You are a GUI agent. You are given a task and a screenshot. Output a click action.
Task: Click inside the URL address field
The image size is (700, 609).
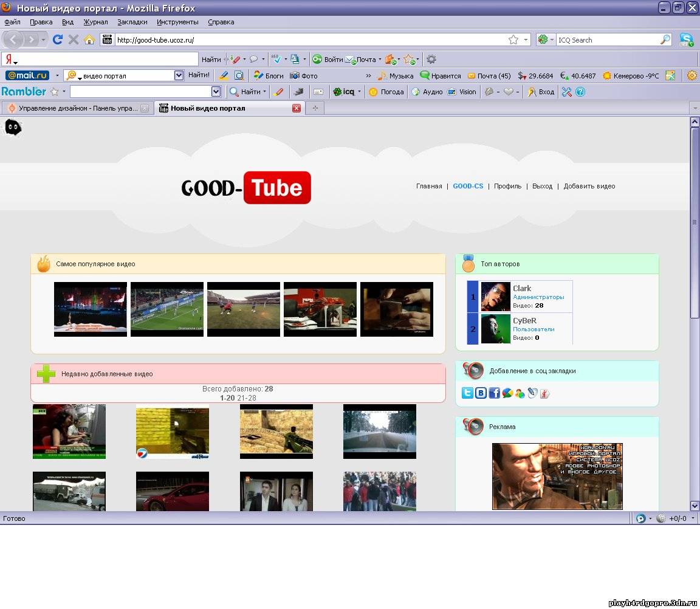coord(311,40)
